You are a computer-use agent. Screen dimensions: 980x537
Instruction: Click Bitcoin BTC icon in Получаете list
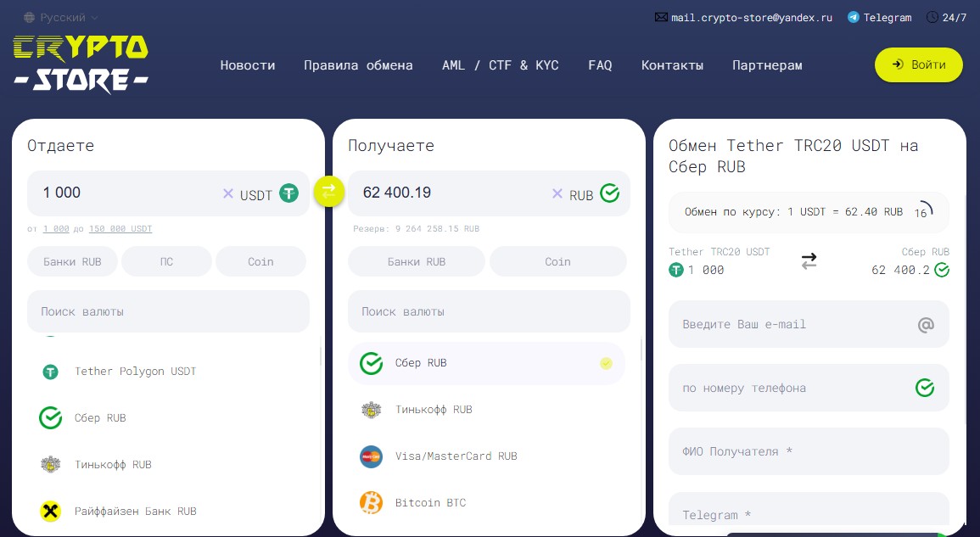click(372, 502)
